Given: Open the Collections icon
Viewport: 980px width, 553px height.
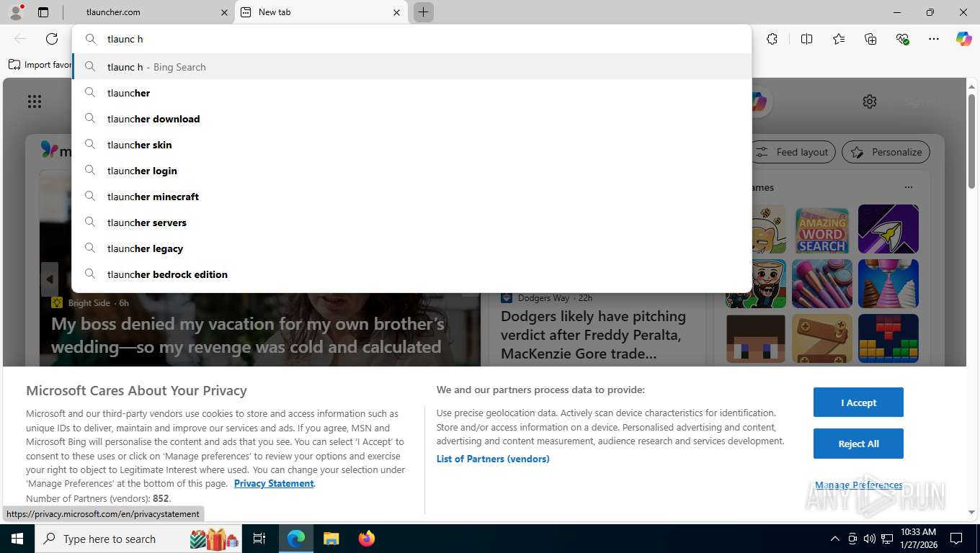Looking at the screenshot, I should click(x=870, y=39).
